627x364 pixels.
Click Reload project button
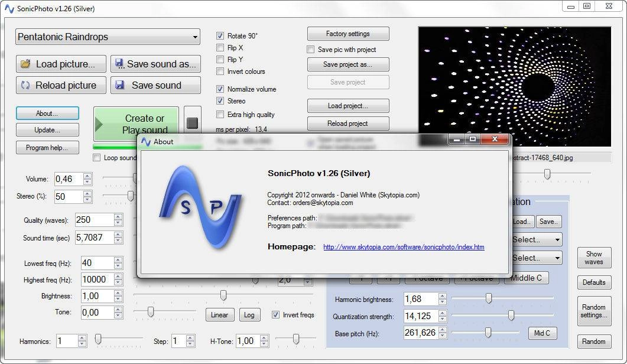348,123
